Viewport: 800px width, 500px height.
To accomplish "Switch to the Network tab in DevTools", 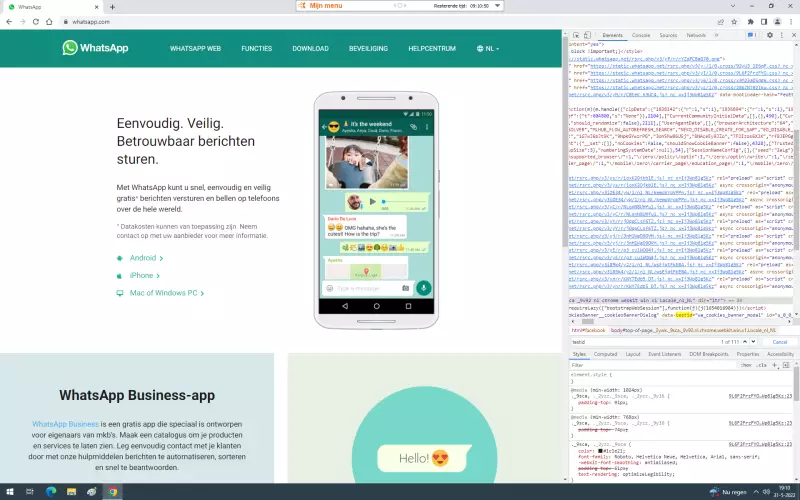I will click(x=696, y=35).
